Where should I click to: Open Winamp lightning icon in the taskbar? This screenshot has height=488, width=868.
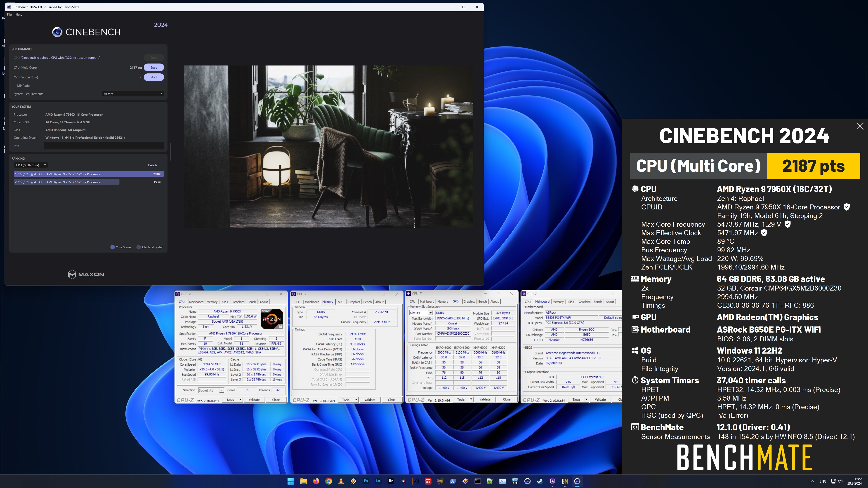click(353, 481)
